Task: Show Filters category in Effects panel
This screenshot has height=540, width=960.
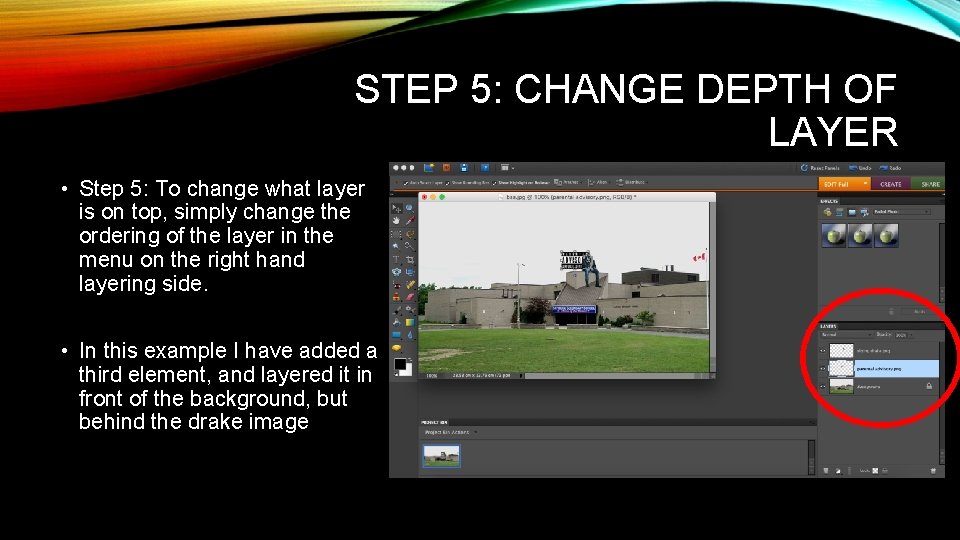Action: pos(828,212)
